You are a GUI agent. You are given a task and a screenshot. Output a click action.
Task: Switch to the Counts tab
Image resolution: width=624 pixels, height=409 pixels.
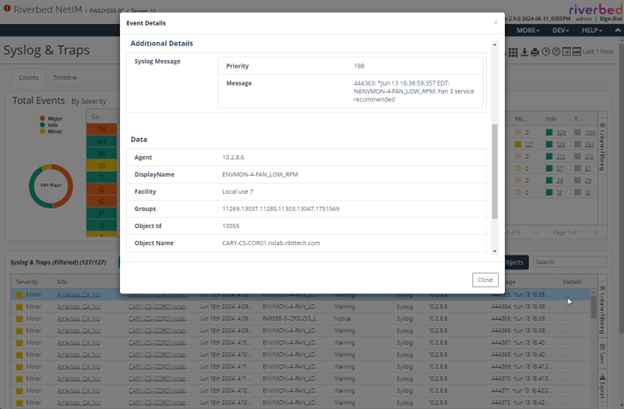coord(29,76)
